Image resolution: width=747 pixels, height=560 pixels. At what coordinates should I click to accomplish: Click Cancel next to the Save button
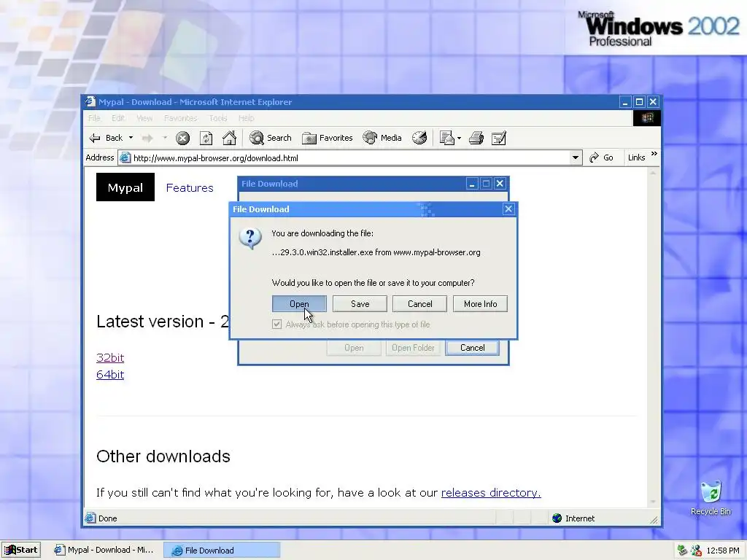click(419, 304)
